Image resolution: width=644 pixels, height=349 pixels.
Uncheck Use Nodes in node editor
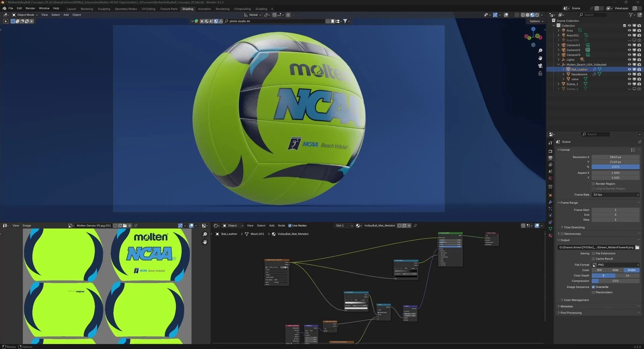[x=290, y=226]
